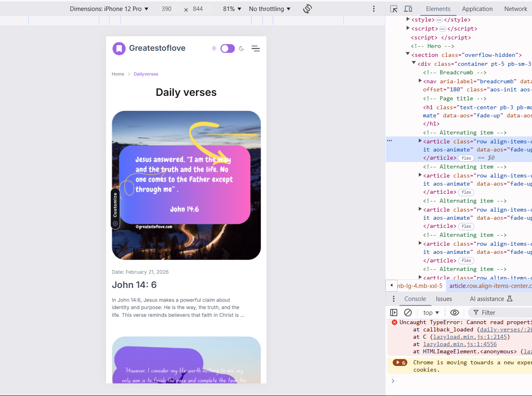532x396 pixels.
Task: Open the John 14:6 verse image
Action: click(186, 185)
